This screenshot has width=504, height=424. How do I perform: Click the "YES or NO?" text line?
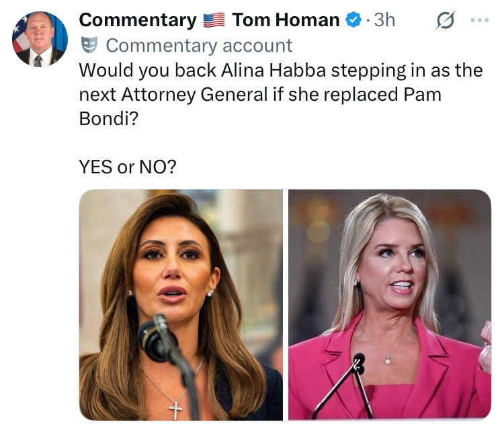coord(128,166)
